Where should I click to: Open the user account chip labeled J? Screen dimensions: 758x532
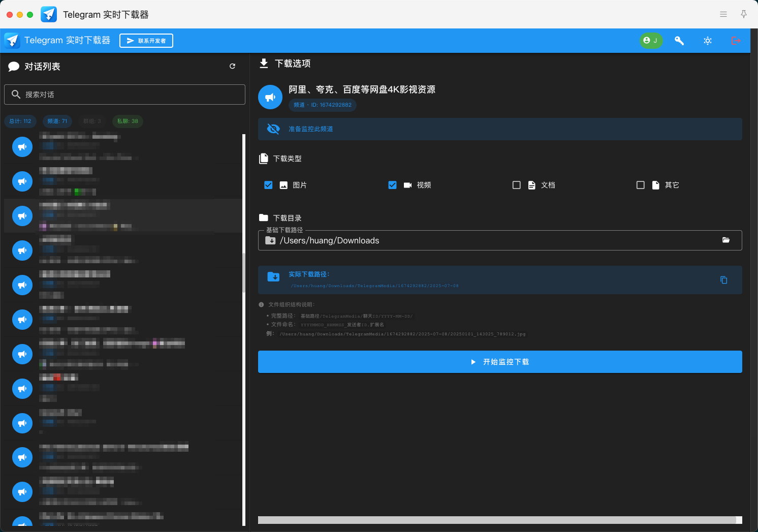(x=651, y=41)
